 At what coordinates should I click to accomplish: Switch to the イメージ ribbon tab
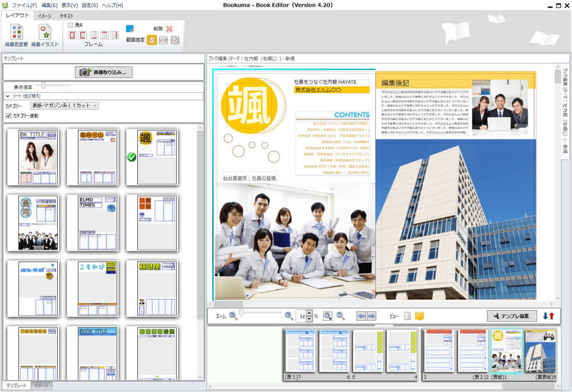(x=45, y=16)
